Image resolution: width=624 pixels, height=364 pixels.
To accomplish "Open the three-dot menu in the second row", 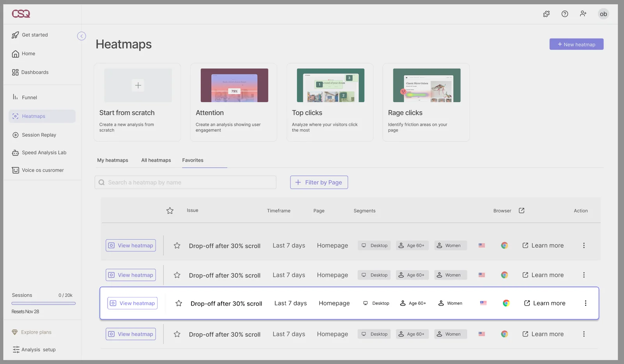I will click(584, 275).
